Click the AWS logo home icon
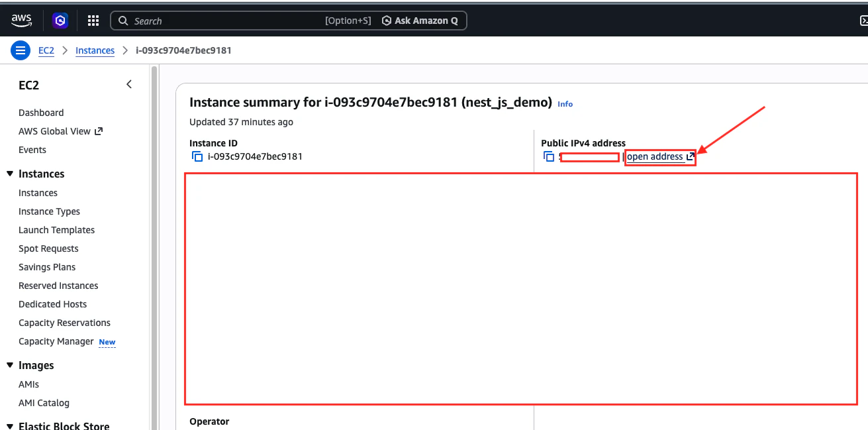868x430 pixels. click(22, 21)
